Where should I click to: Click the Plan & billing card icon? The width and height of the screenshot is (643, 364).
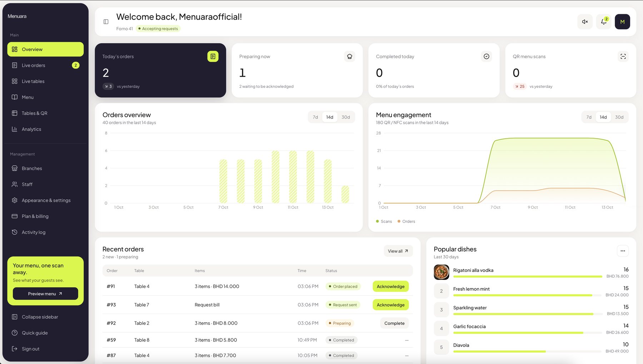point(15,216)
